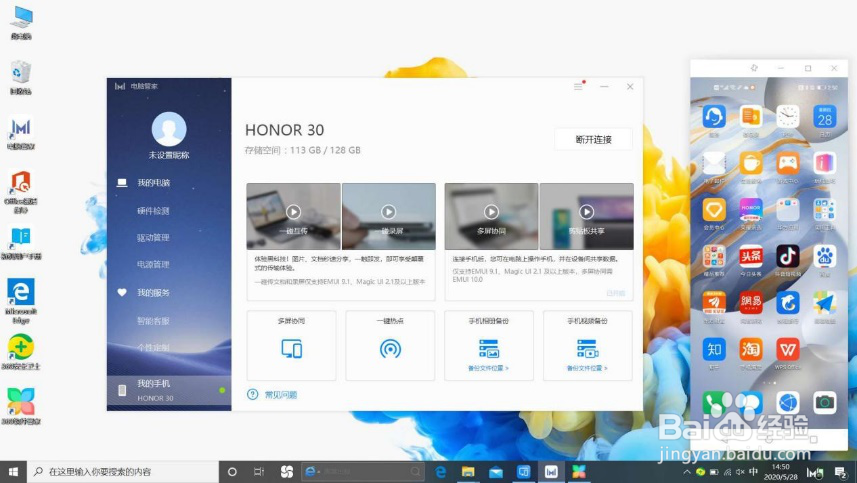857x483 pixels.
Task: Open the WPS Office app on phone
Action: click(788, 349)
